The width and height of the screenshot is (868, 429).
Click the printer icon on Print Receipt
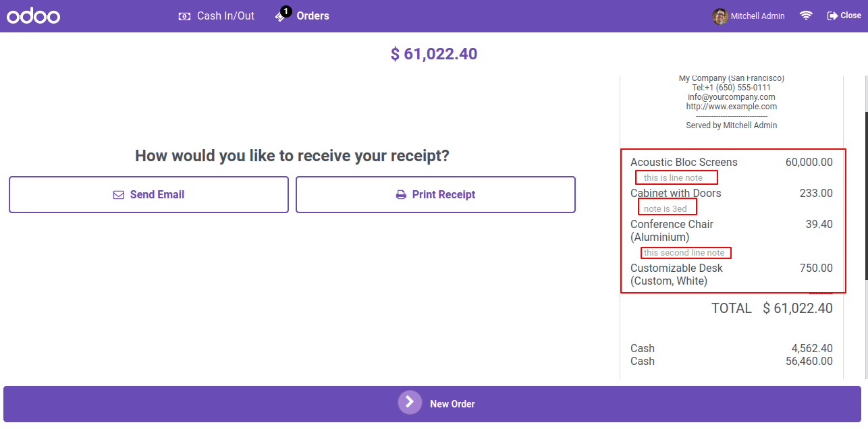[401, 195]
